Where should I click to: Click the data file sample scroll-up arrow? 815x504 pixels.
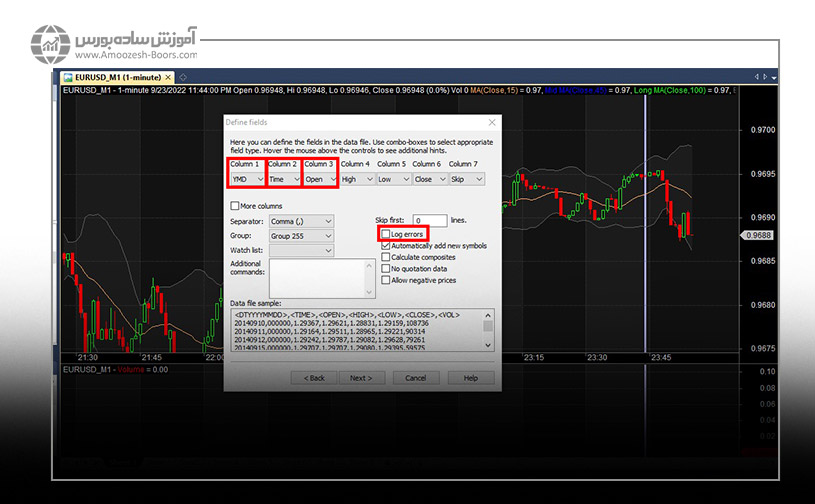tap(488, 315)
